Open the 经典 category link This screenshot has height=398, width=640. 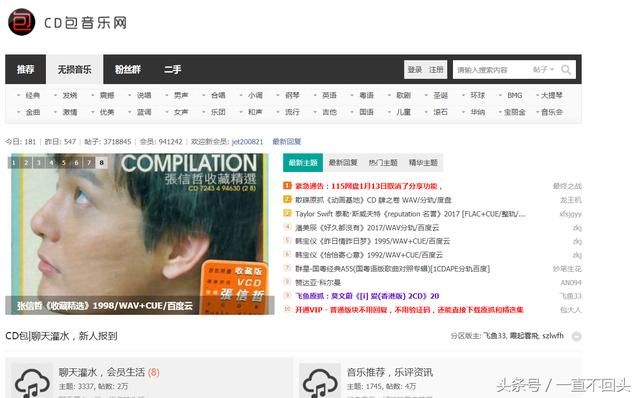33,96
